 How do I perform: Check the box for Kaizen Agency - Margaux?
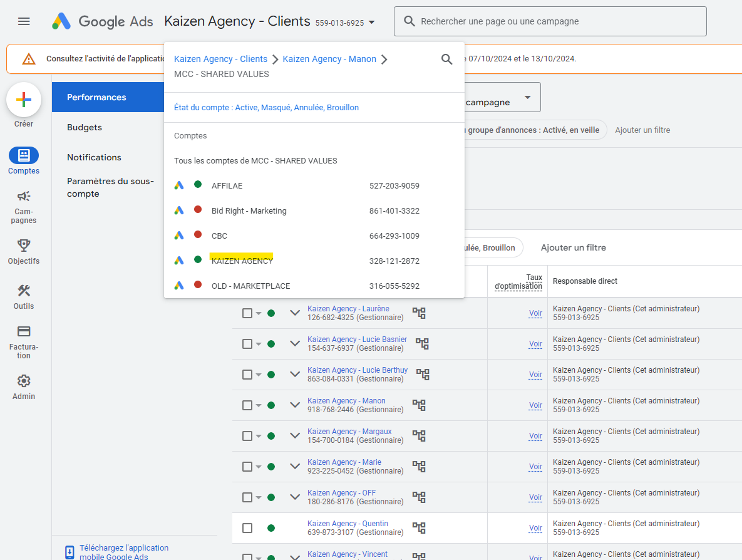point(247,435)
